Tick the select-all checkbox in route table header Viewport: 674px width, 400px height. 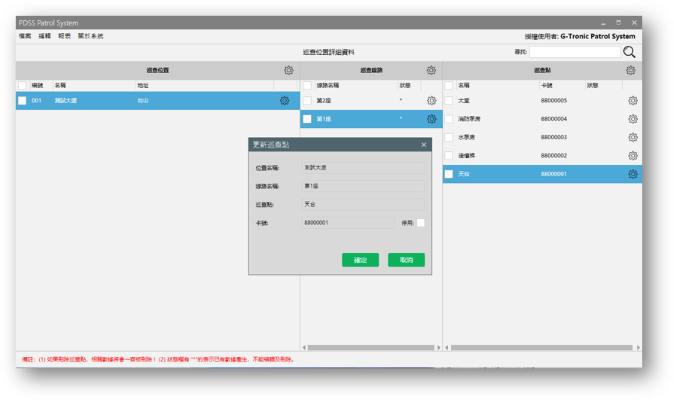(x=307, y=85)
